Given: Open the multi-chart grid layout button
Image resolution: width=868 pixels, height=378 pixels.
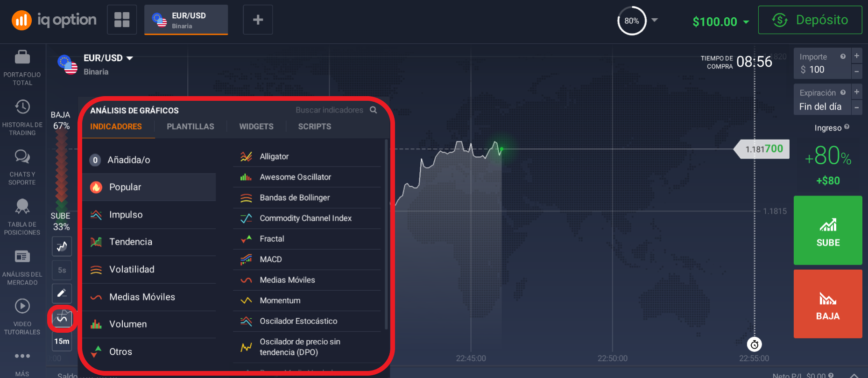Looking at the screenshot, I should (122, 20).
